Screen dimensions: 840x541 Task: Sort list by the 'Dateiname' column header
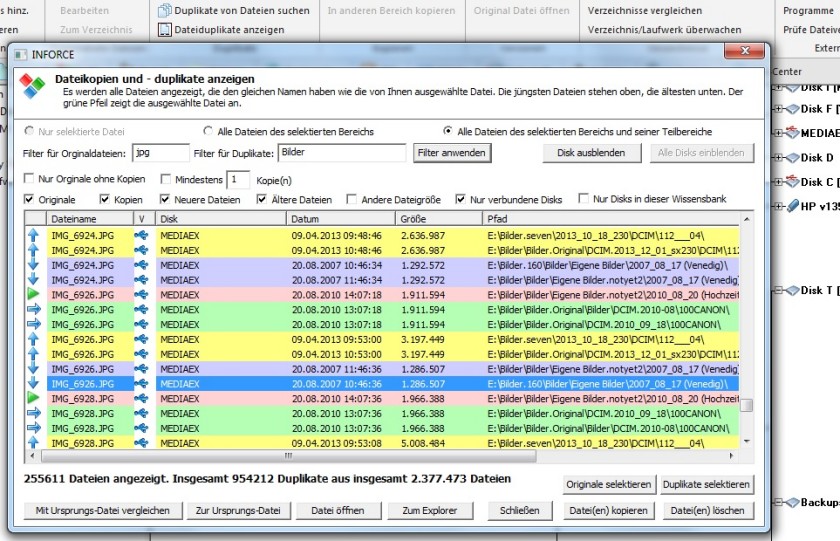pyautogui.click(x=90, y=219)
